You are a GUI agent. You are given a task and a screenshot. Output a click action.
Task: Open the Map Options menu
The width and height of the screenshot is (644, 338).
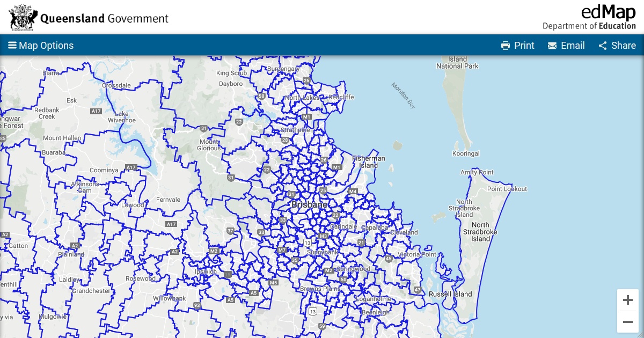pyautogui.click(x=47, y=46)
